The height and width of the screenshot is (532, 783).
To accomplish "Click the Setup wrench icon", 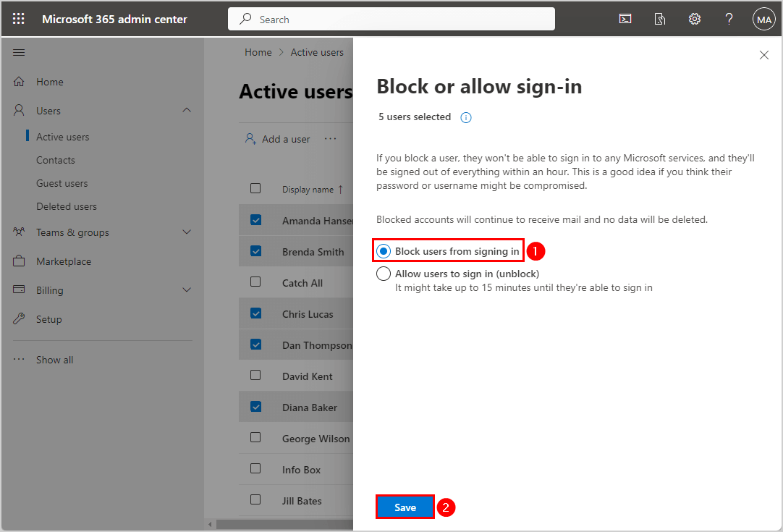I will click(20, 319).
